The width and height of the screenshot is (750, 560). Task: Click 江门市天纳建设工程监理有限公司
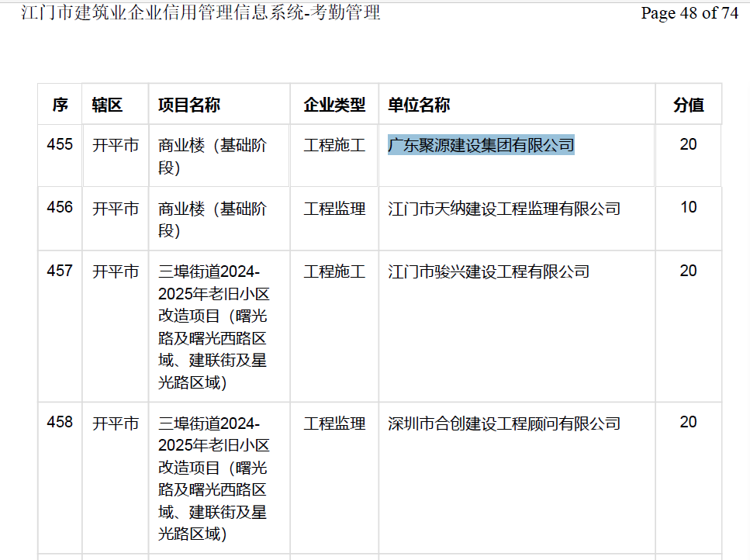click(x=504, y=208)
